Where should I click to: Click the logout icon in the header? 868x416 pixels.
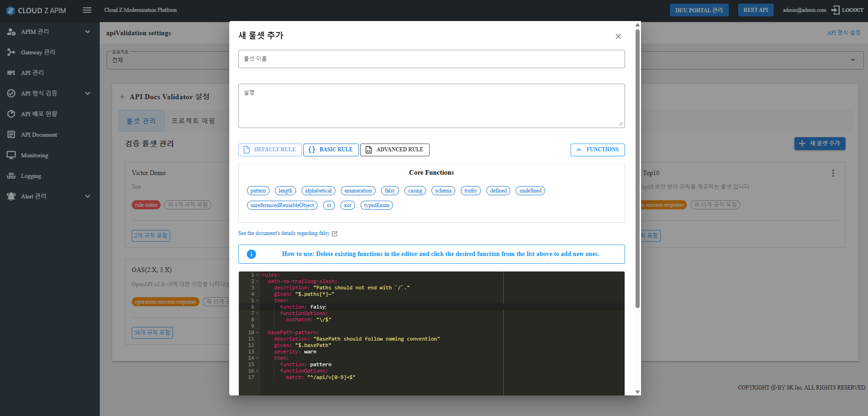(836, 10)
